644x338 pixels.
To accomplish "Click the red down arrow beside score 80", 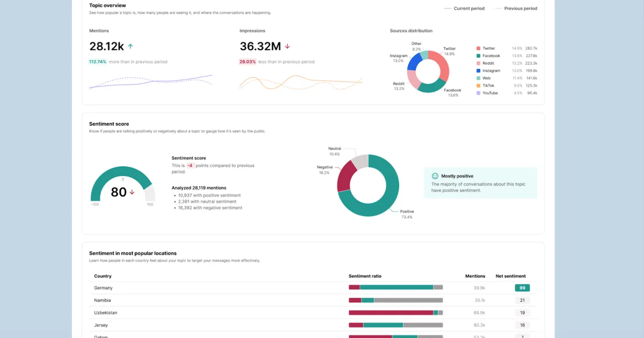I will click(132, 192).
